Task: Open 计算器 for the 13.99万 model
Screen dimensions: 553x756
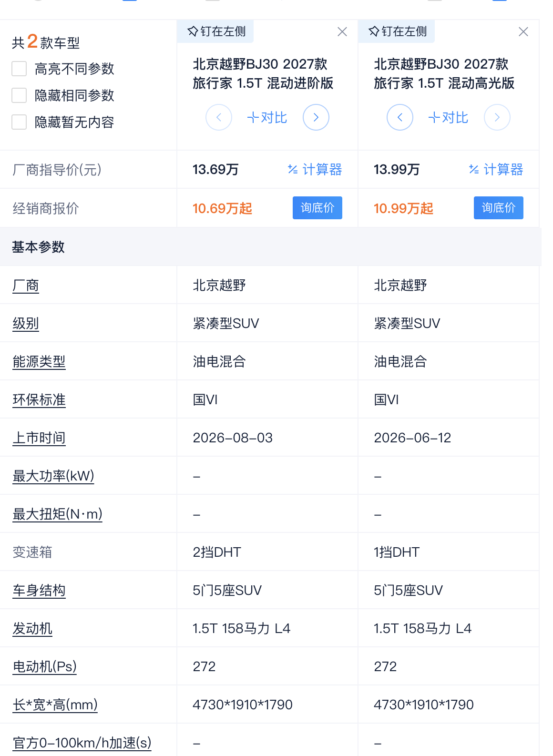Action: point(496,169)
